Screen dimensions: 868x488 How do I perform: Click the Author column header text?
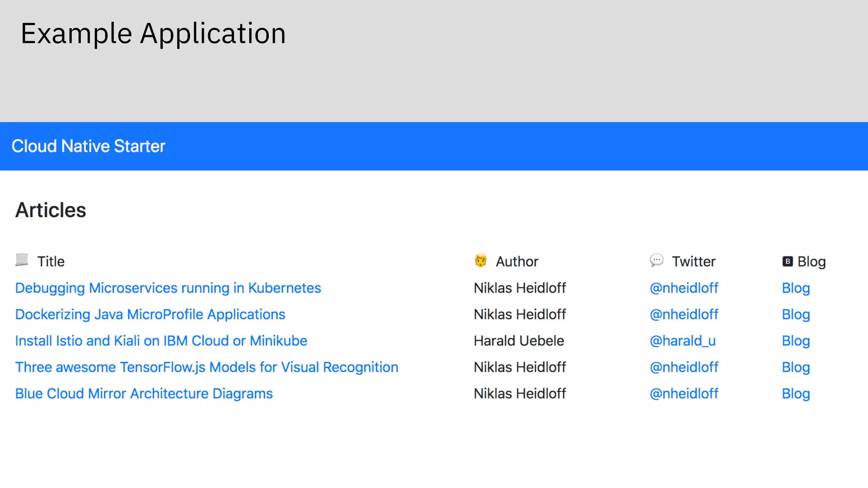517,261
